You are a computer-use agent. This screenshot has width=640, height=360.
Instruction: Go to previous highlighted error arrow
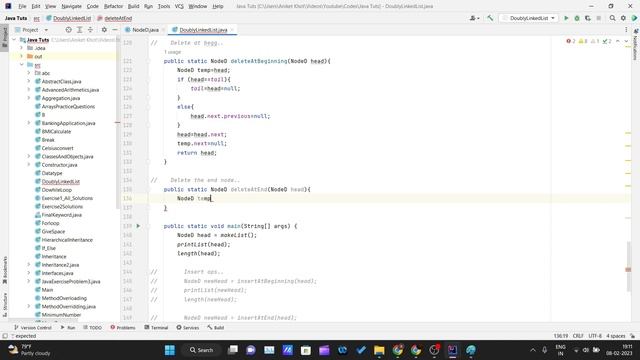[x=618, y=41]
